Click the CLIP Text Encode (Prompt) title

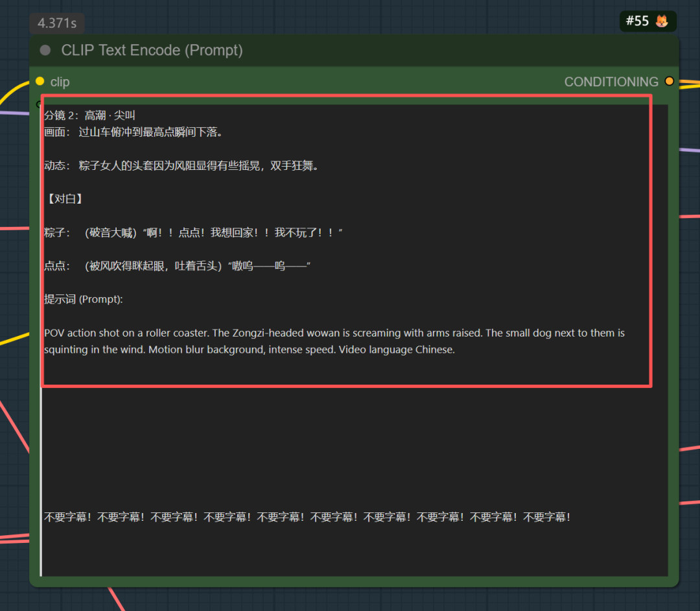pyautogui.click(x=152, y=50)
